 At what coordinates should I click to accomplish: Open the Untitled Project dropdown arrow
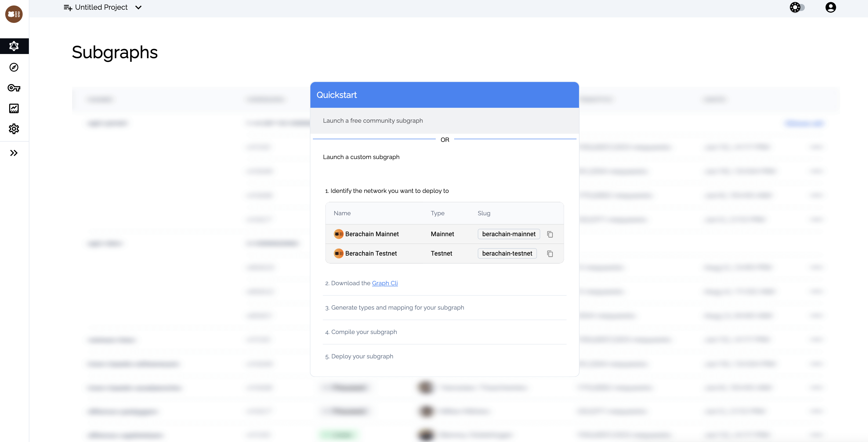click(138, 7)
